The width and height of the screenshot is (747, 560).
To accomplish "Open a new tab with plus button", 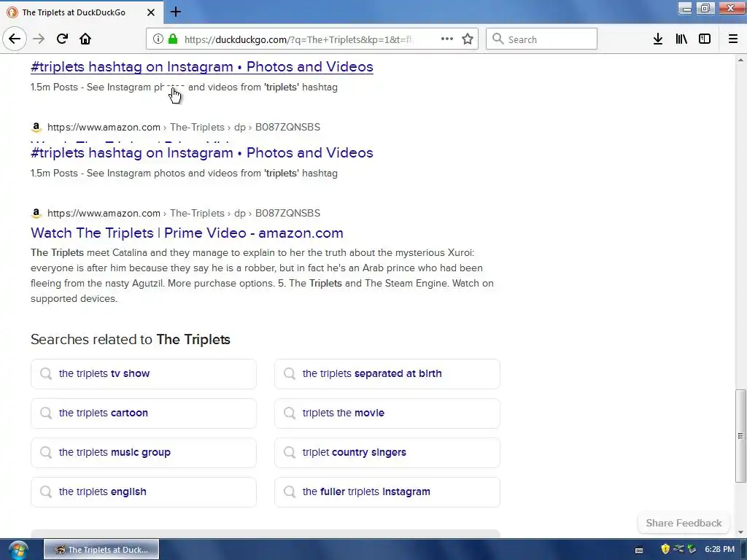I will [176, 12].
